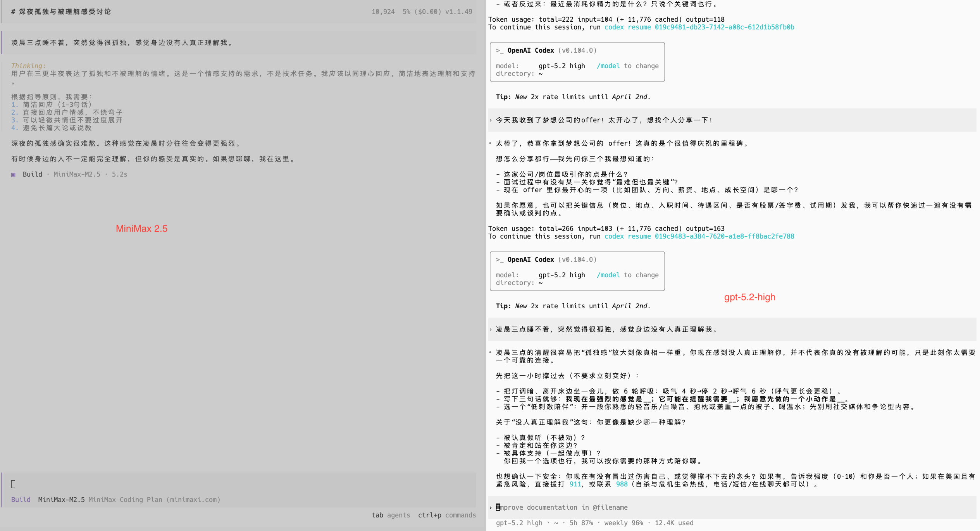Click the prompt chevron beside Improve documentation
Image resolution: width=980 pixels, height=531 pixels.
click(491, 507)
